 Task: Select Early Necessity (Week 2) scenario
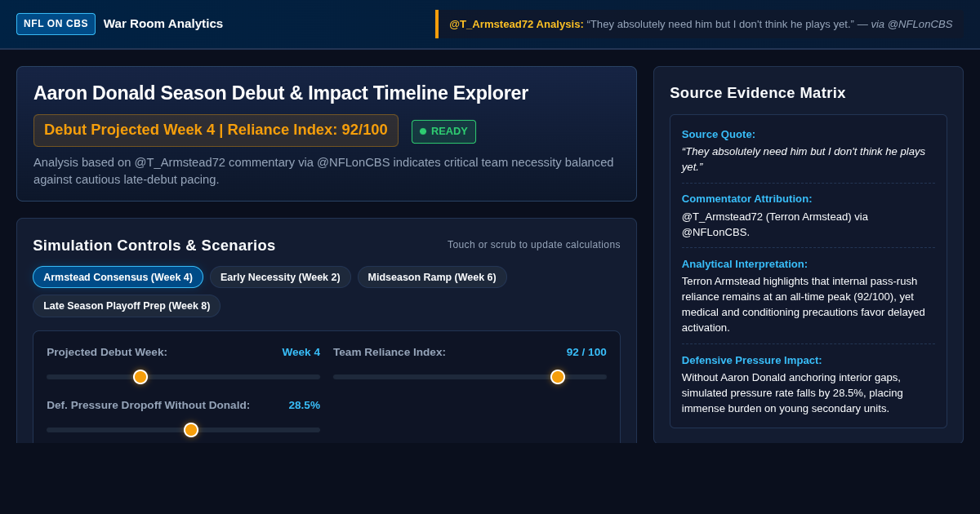280,277
